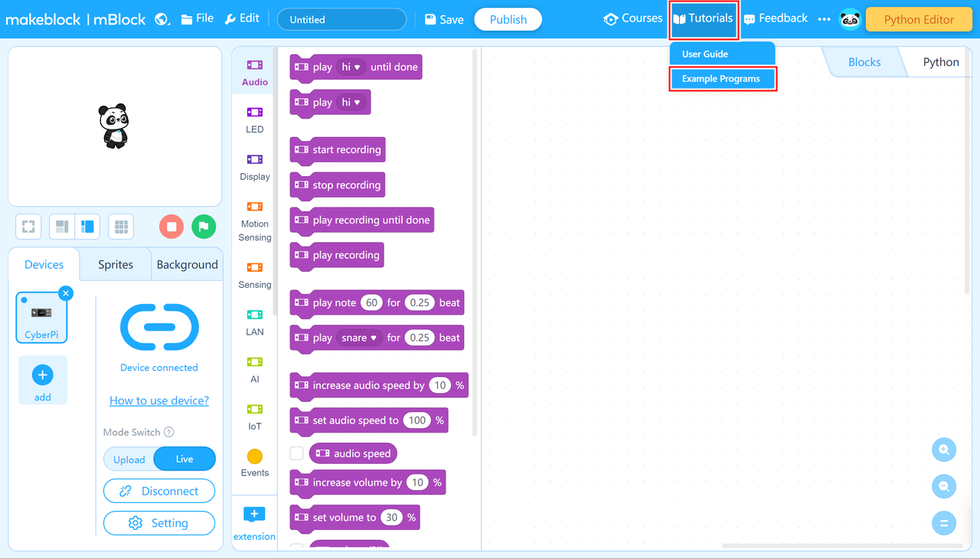Viewport: 980px width, 559px height.
Task: Click the start recording block
Action: 338,150
